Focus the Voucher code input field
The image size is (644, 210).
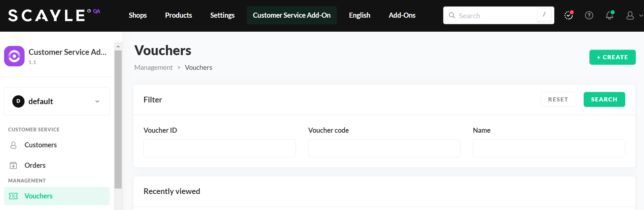point(384,148)
